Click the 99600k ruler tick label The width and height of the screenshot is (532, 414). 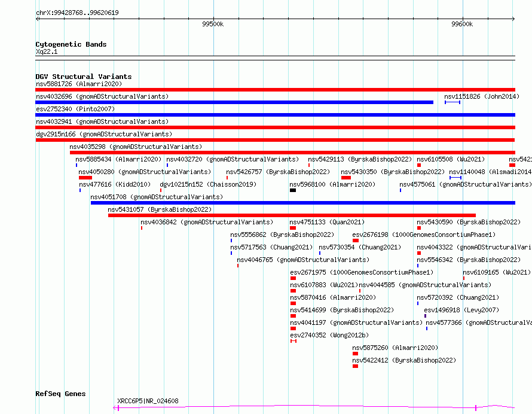tap(462, 24)
